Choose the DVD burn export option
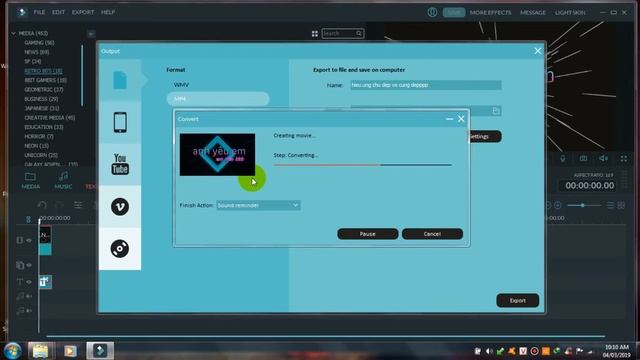 click(120, 249)
